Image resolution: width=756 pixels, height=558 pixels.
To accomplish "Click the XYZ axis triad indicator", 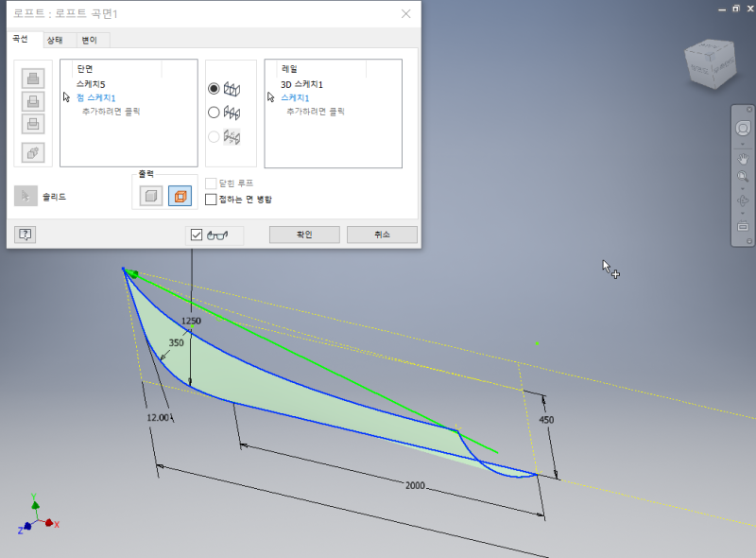I will [x=38, y=515].
